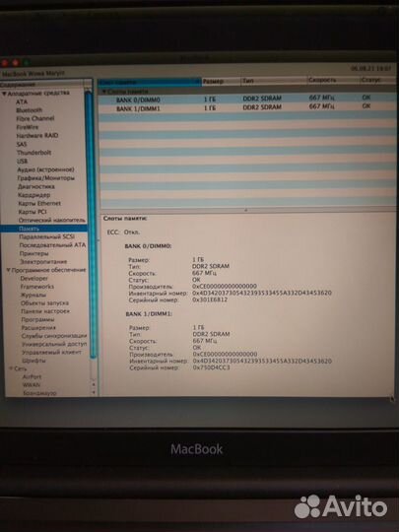Select FireWire in the sidebar
This screenshot has height=532, width=399.
point(28,127)
